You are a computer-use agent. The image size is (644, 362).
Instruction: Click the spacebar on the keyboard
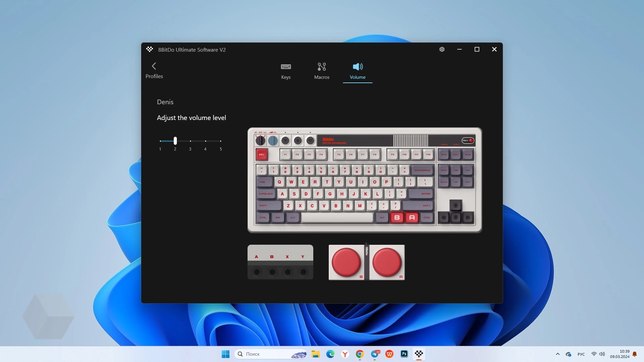point(337,218)
